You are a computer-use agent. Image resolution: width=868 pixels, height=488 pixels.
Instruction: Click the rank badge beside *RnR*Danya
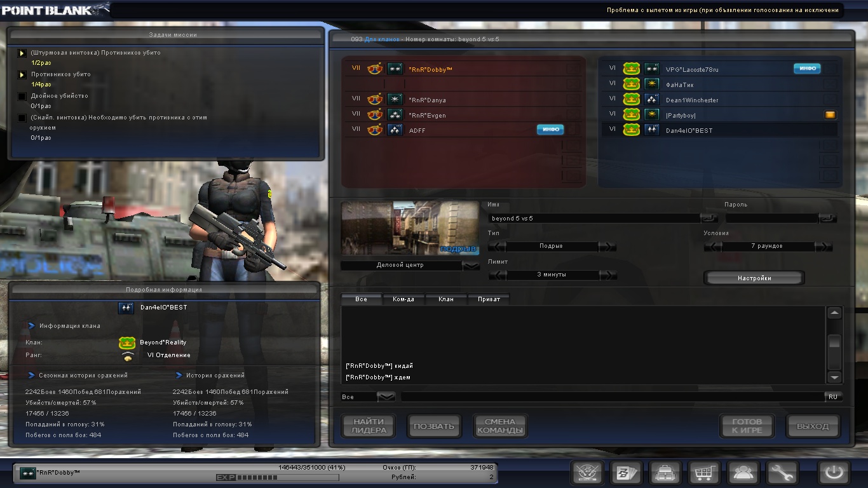coord(395,99)
